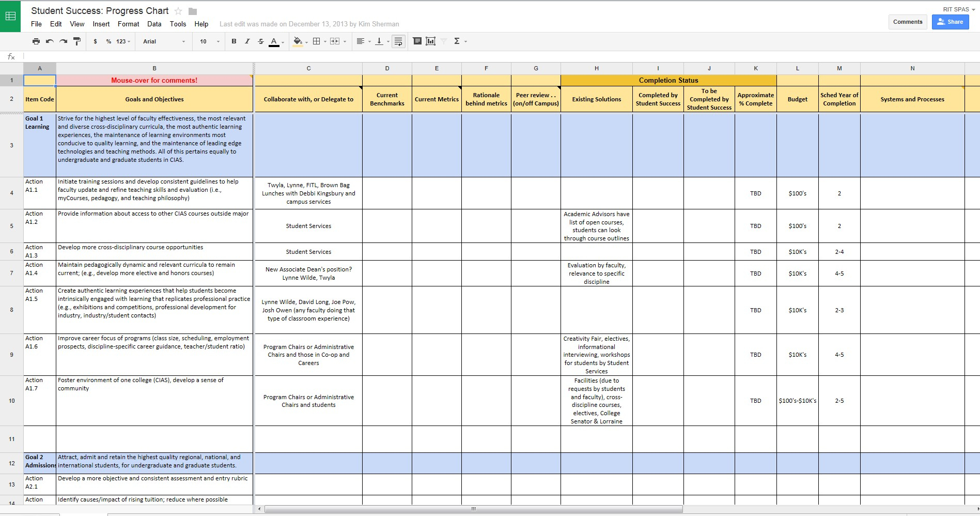The width and height of the screenshot is (980, 516).
Task: Open the font size 10 dropdown
Action: coord(209,41)
